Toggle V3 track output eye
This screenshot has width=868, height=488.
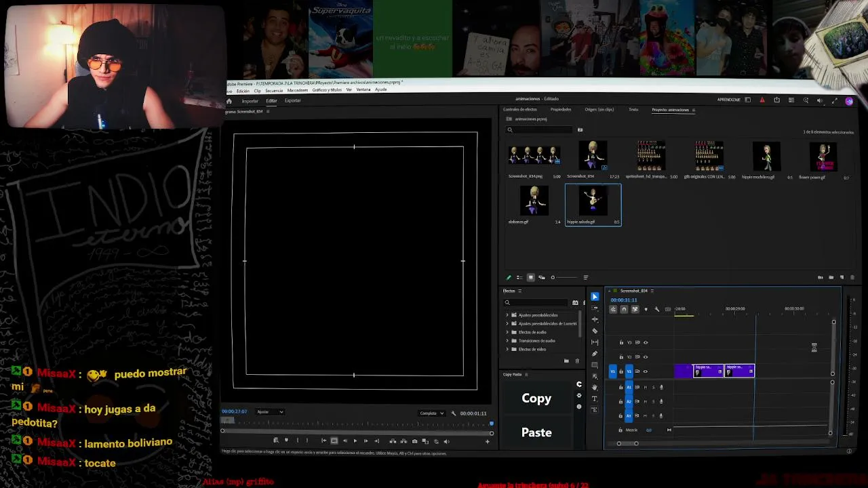click(646, 343)
